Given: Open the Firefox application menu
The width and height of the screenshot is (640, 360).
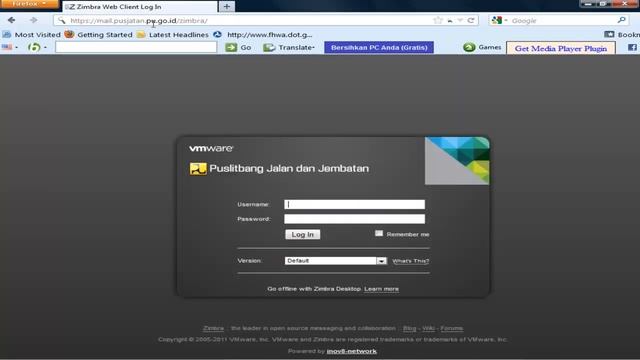Looking at the screenshot, I should point(29,4).
